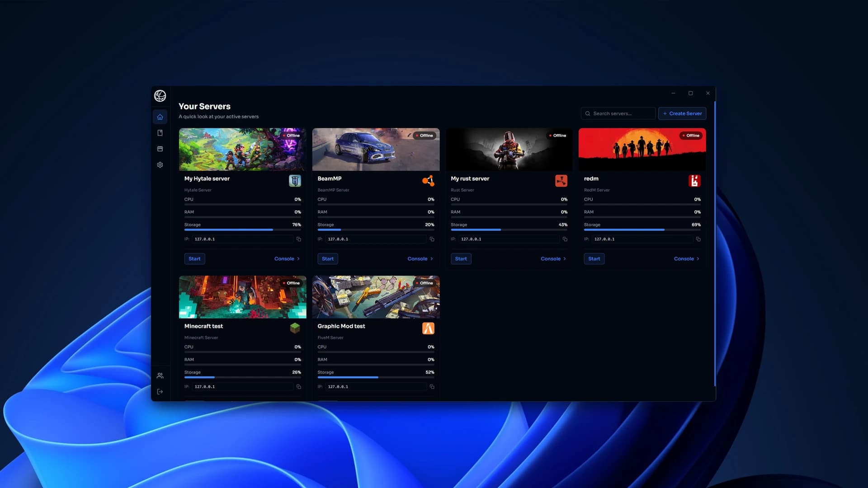The width and height of the screenshot is (868, 488).
Task: Copy IP of BeamMP server
Action: [x=432, y=239]
